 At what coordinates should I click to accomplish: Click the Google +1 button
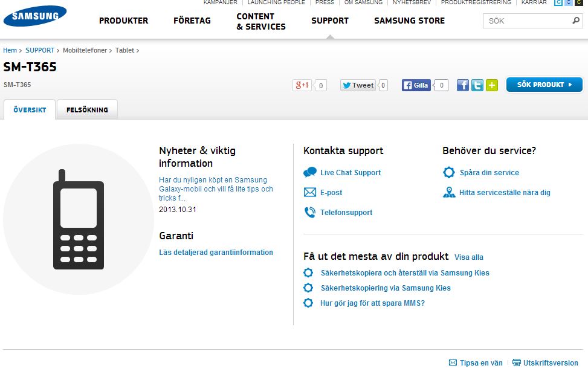(302, 85)
